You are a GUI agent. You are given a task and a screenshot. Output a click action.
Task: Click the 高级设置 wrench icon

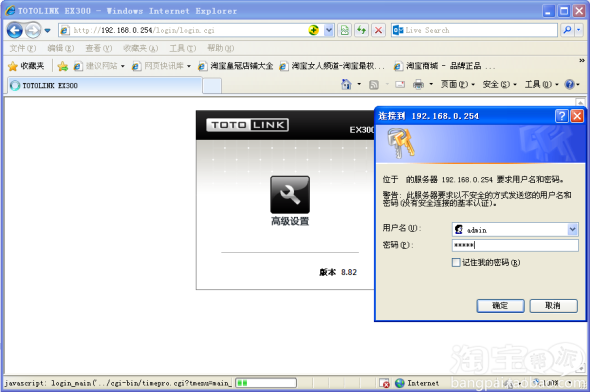coord(290,194)
